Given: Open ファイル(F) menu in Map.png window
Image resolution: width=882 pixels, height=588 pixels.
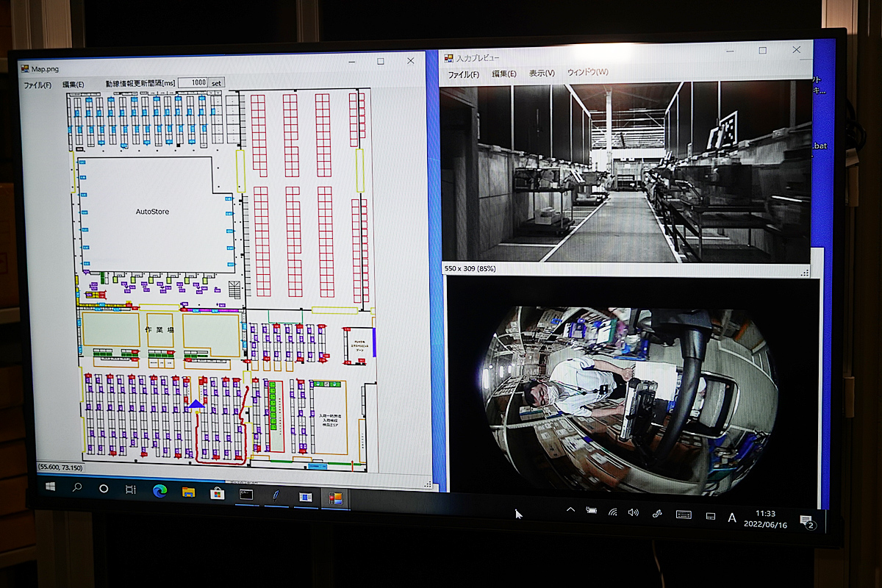Looking at the screenshot, I should pyautogui.click(x=37, y=85).
